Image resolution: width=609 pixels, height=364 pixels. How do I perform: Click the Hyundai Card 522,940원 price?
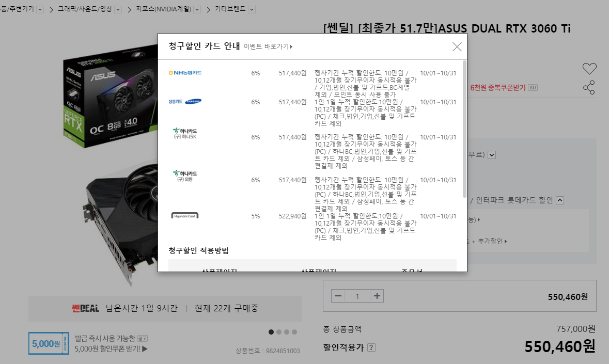point(292,216)
